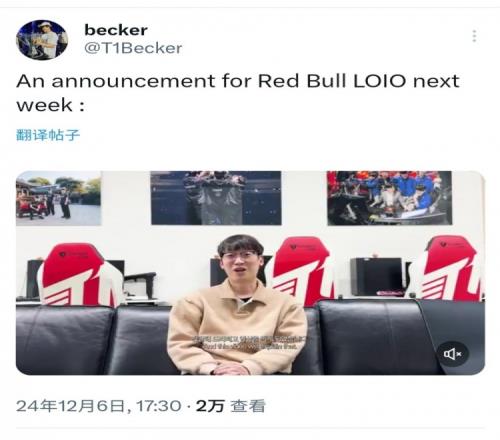Click the outdoor photo on the video's left wall
The image size is (500, 440).
[59, 198]
